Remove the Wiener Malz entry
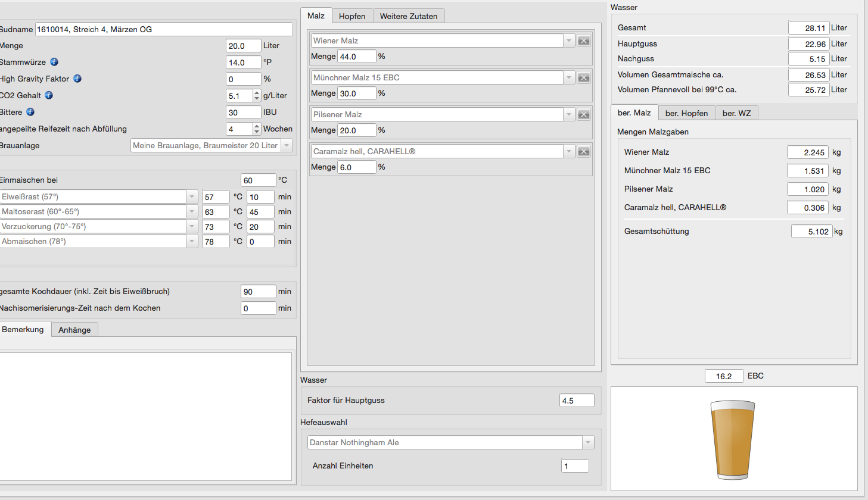Screen dimensions: 868x500 coord(584,40)
